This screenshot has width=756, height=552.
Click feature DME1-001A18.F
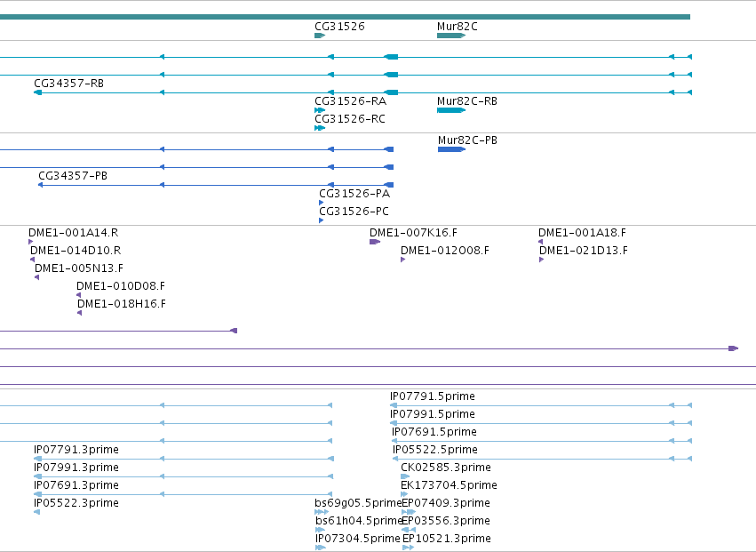click(583, 233)
